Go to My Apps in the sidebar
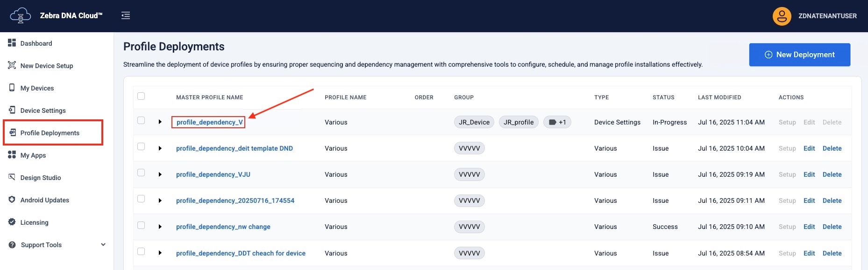This screenshot has width=868, height=270. pyautogui.click(x=33, y=155)
